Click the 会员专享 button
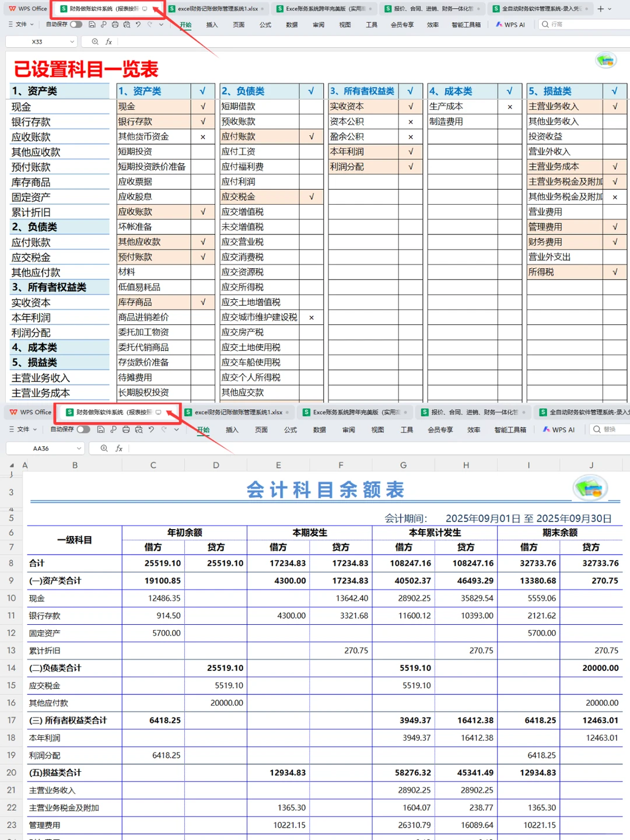 [401, 24]
